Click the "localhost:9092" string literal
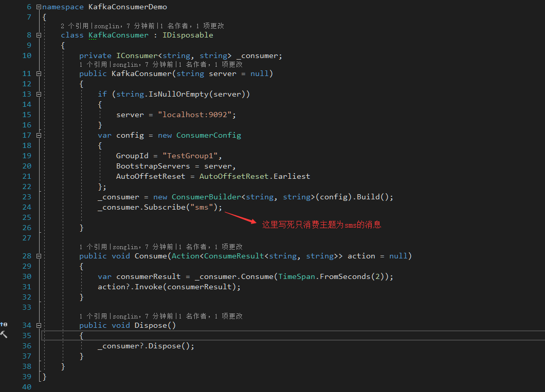The height and width of the screenshot is (392, 545). [195, 115]
